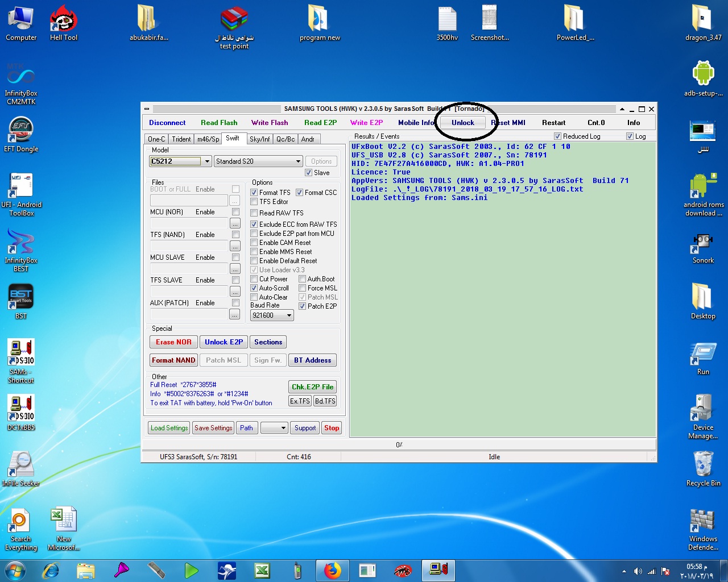This screenshot has width=728, height=582.
Task: Select the Recycle Bin icon
Action: coord(704,469)
